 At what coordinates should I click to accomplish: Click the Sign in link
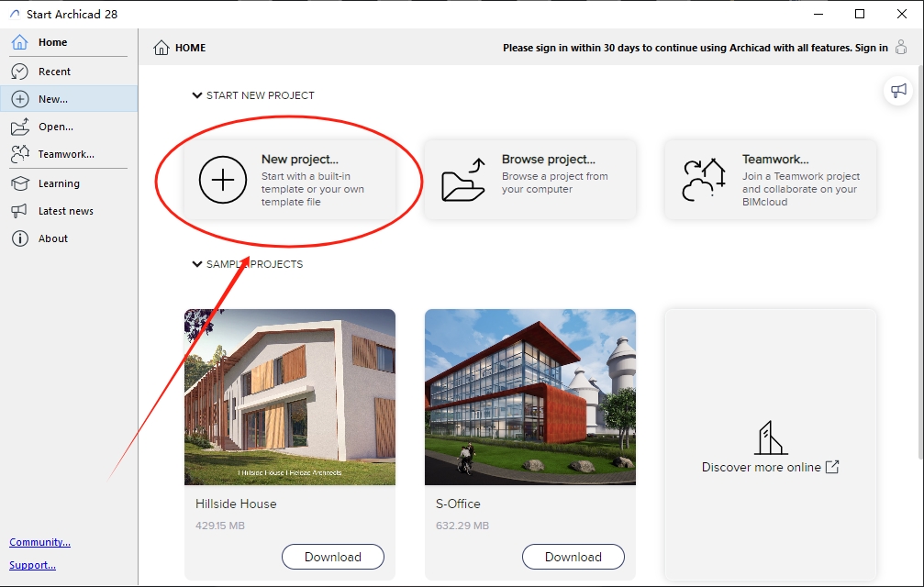coord(872,48)
